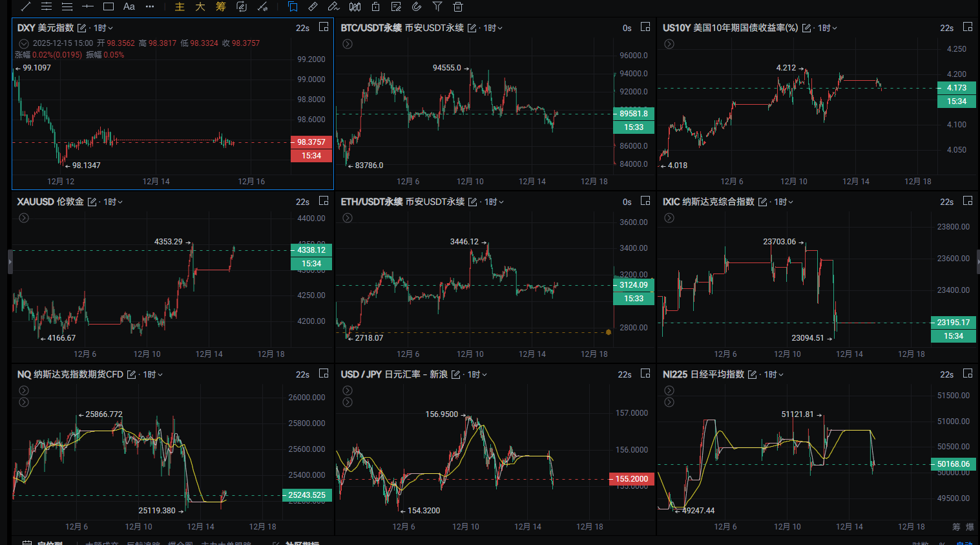
Task: Choose the Aa text annotation tool
Action: click(x=129, y=6)
